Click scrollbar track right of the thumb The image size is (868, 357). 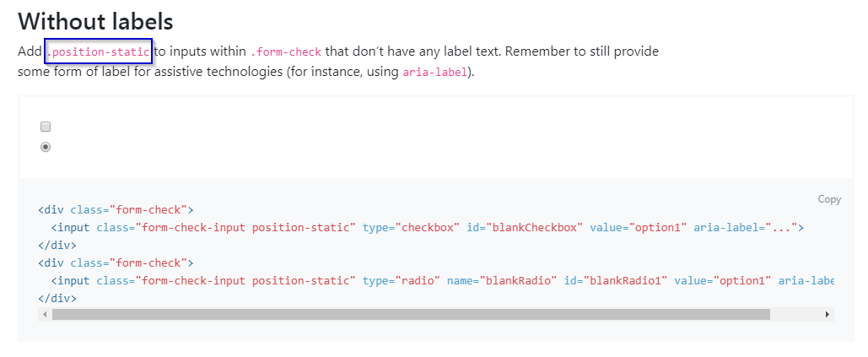coord(796,314)
